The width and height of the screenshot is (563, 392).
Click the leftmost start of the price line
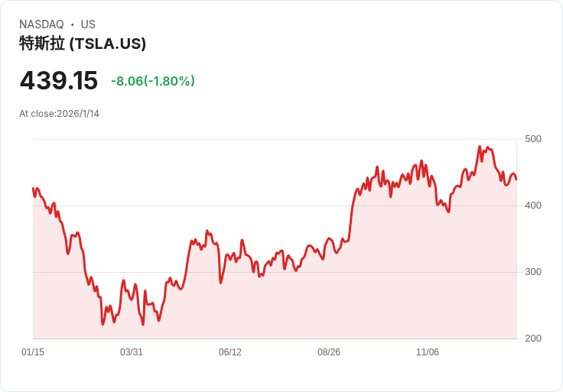point(33,188)
